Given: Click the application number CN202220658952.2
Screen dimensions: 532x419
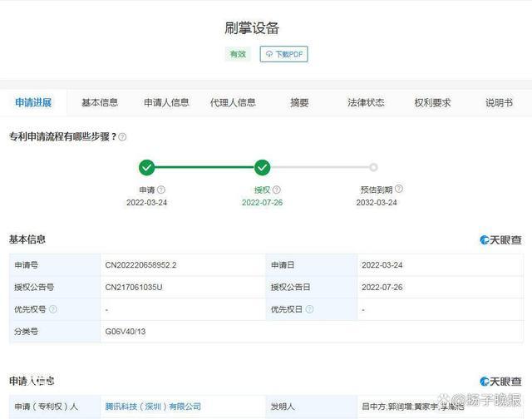Looking at the screenshot, I should coord(140,265).
